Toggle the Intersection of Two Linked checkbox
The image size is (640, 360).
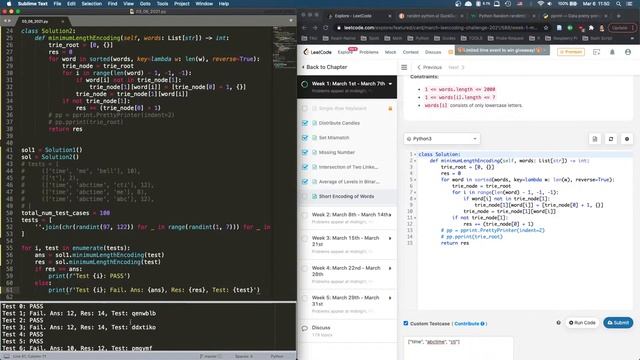pyautogui.click(x=305, y=167)
